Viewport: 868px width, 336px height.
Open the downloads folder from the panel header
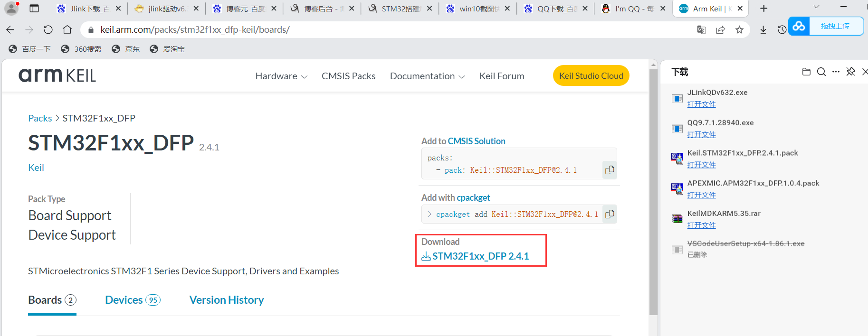tap(806, 72)
